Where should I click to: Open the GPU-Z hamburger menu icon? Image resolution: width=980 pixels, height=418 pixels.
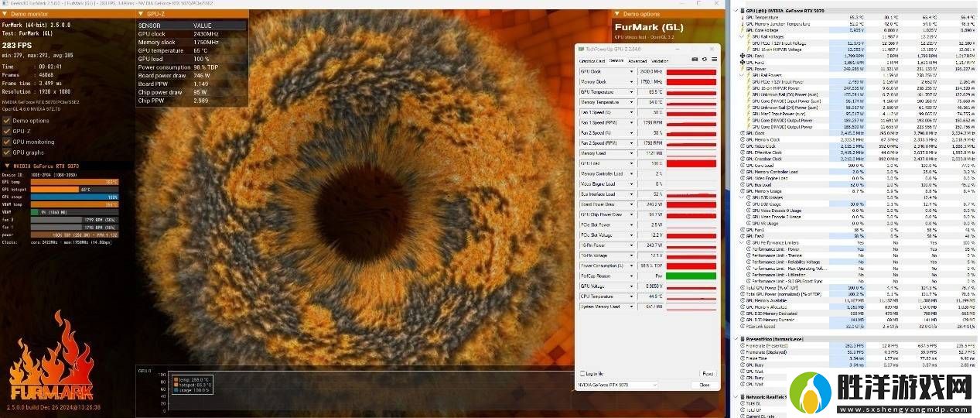tap(713, 60)
